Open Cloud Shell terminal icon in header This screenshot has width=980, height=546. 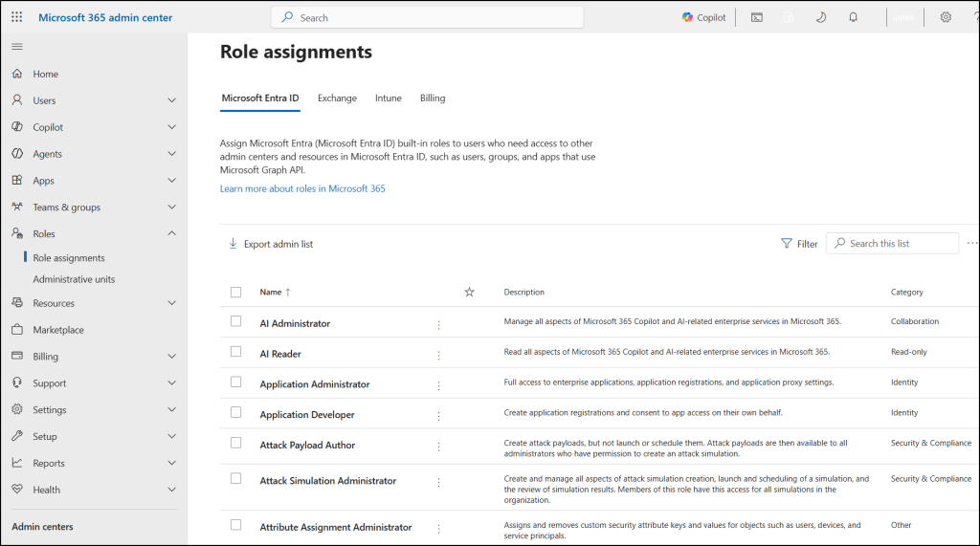click(757, 17)
